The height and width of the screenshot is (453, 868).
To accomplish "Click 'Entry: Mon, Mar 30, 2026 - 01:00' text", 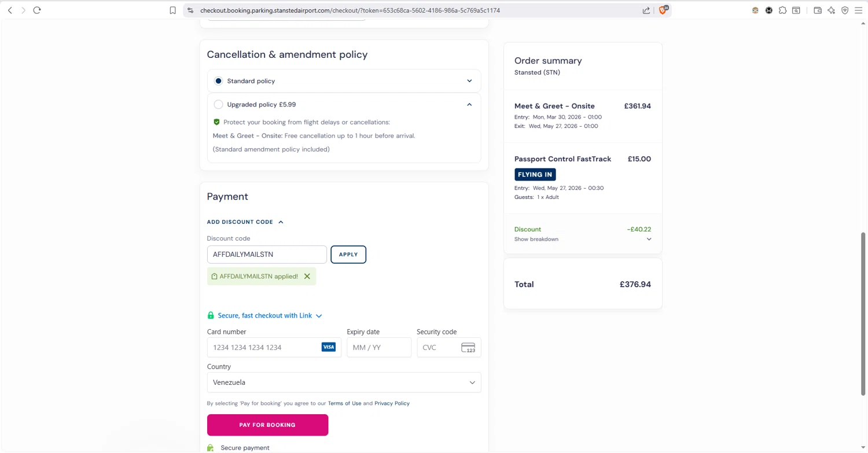I will coord(558,117).
